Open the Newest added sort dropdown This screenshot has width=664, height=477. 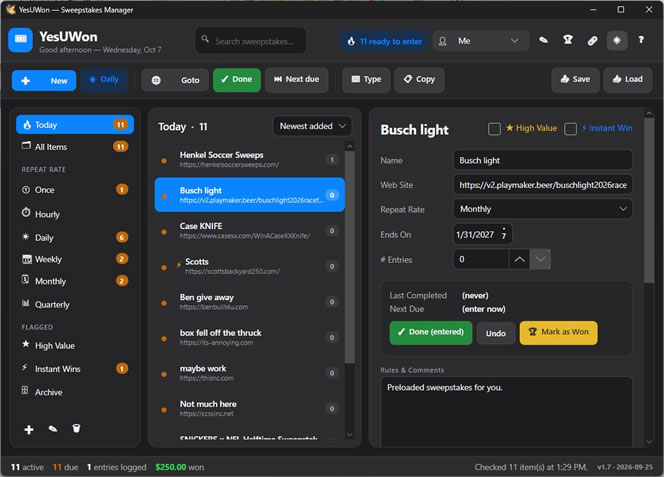(312, 126)
